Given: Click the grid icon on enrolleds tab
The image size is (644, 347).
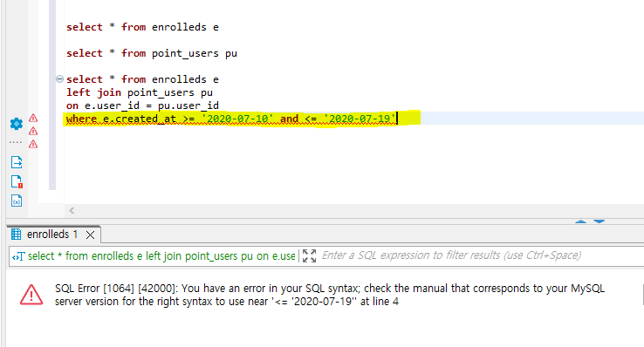Looking at the screenshot, I should (16, 235).
